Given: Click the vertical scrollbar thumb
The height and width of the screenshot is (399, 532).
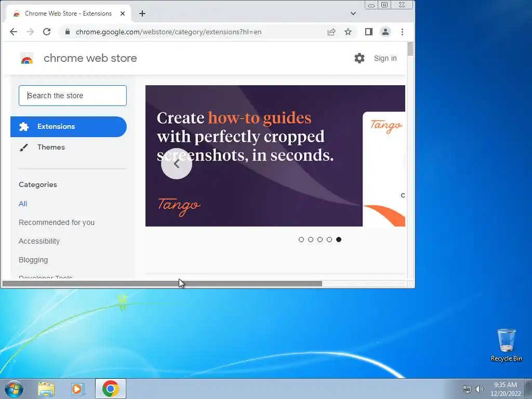Looking at the screenshot, I should 410,49.
